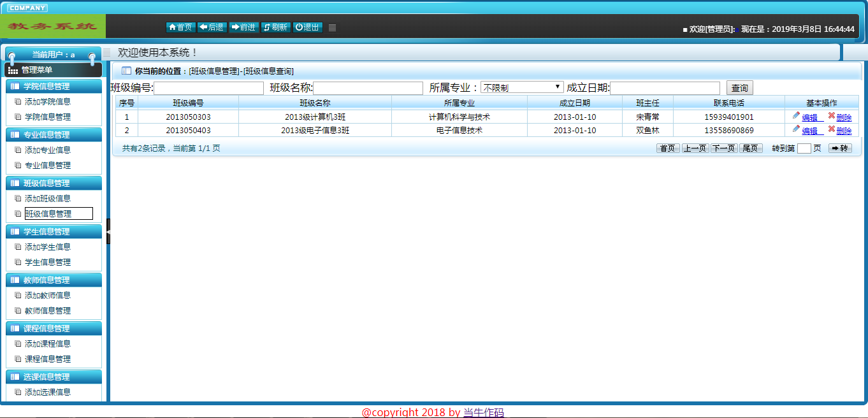Expand 学院信息管理 menu section
868x418 pixels.
(54, 86)
